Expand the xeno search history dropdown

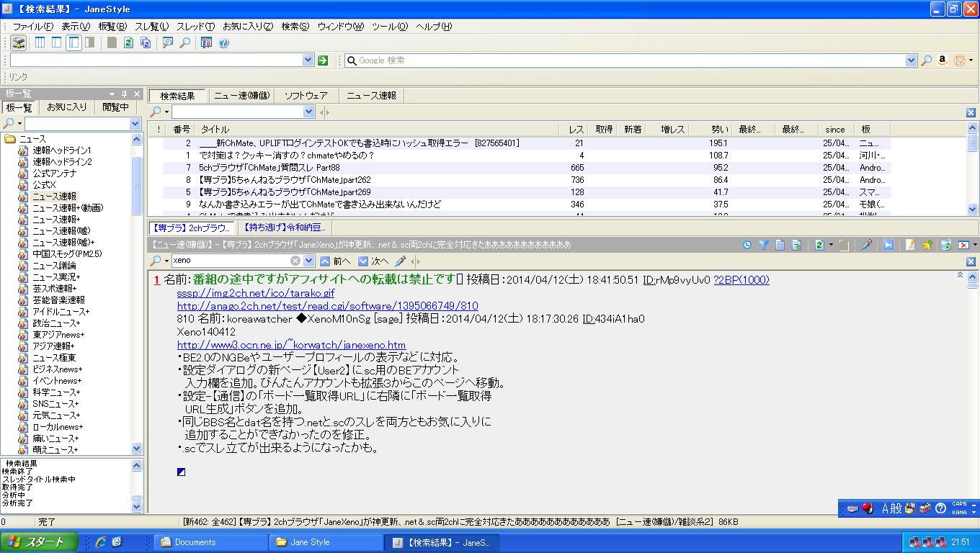click(309, 261)
